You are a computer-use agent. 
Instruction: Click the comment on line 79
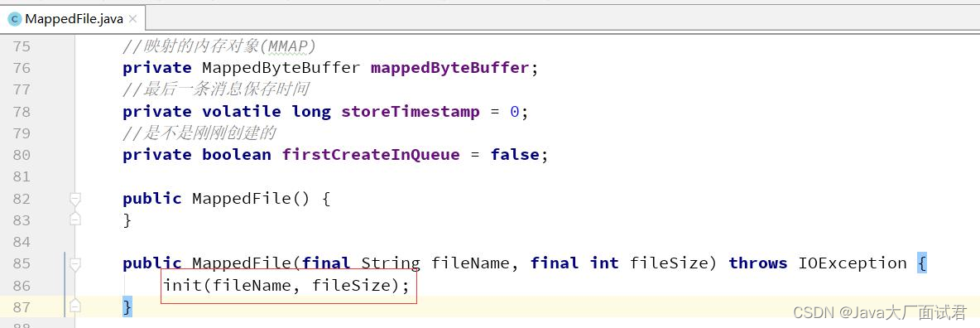pyautogui.click(x=199, y=133)
